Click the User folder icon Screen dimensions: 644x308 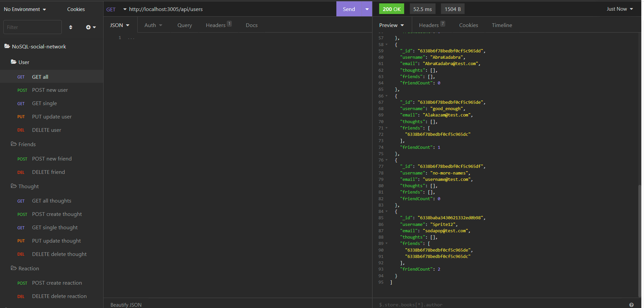(14, 62)
